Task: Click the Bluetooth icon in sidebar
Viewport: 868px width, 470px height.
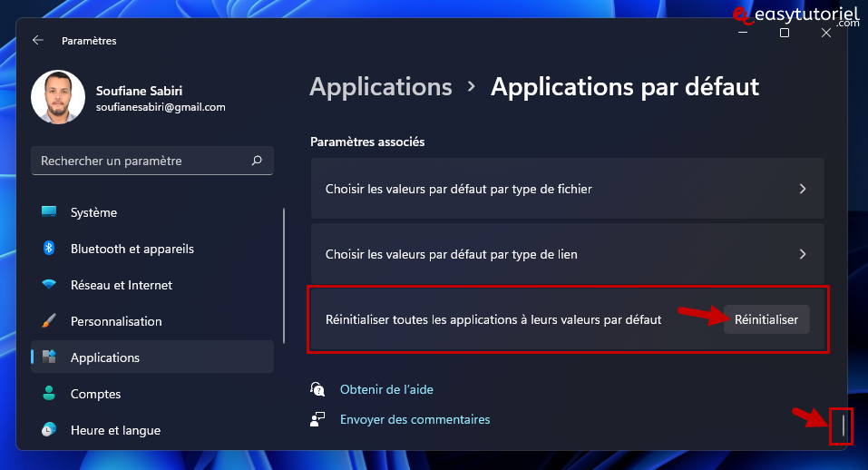Action: pos(49,248)
